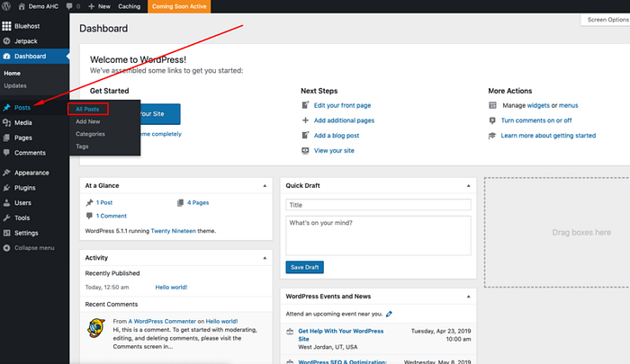Open the menus link

(568, 105)
